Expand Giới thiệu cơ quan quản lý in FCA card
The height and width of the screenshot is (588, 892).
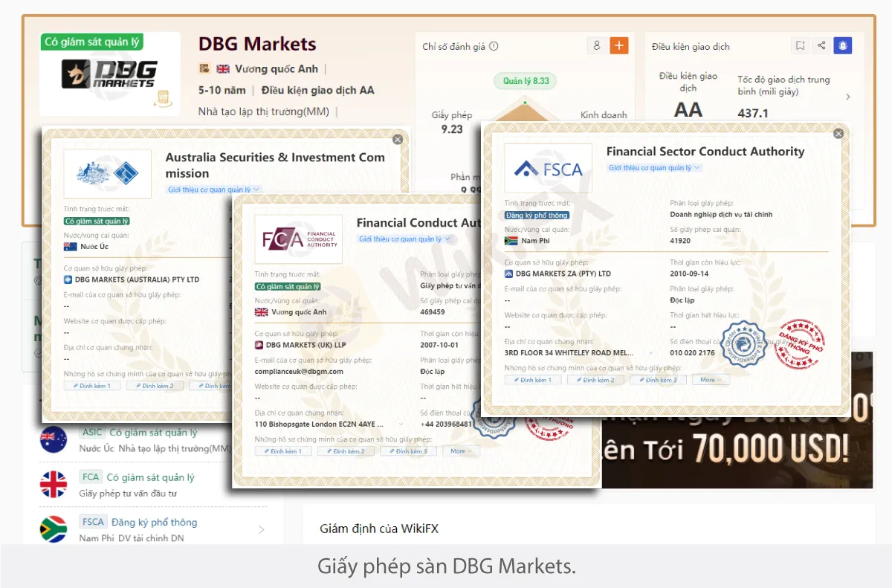click(x=405, y=239)
